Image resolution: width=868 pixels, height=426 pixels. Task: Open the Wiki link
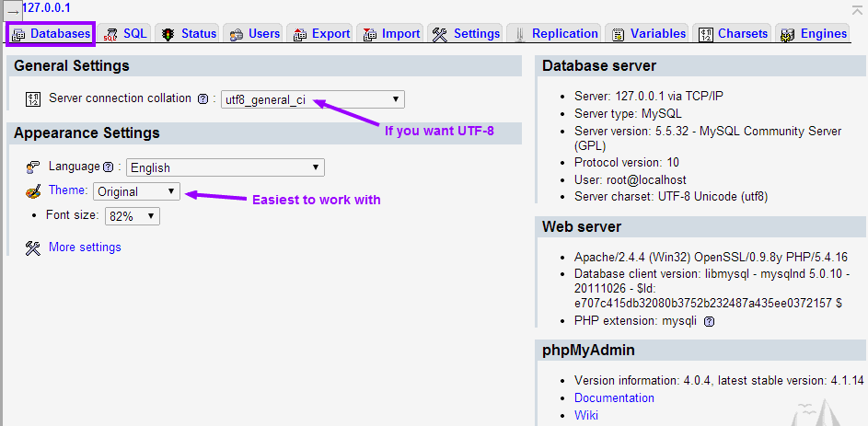tap(586, 415)
